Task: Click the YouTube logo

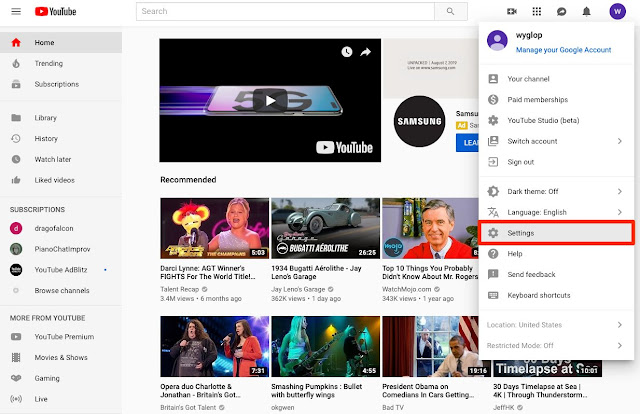Action: point(56,11)
